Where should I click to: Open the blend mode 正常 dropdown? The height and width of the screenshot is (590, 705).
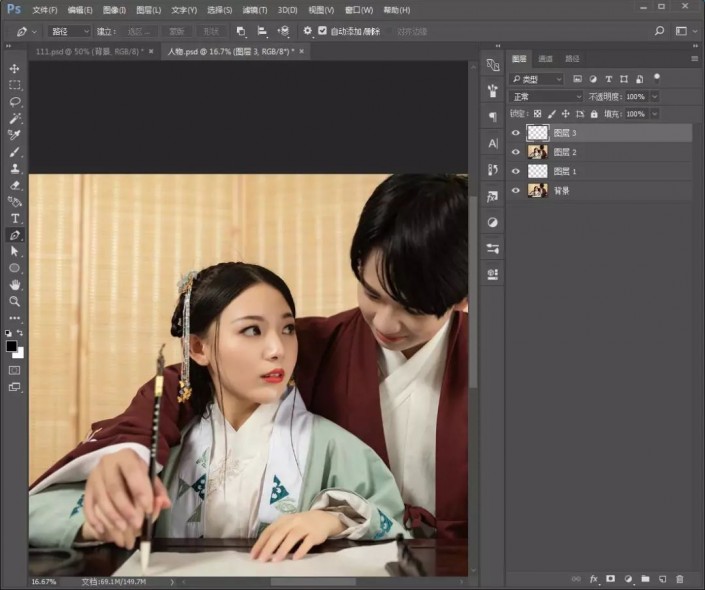pos(546,96)
